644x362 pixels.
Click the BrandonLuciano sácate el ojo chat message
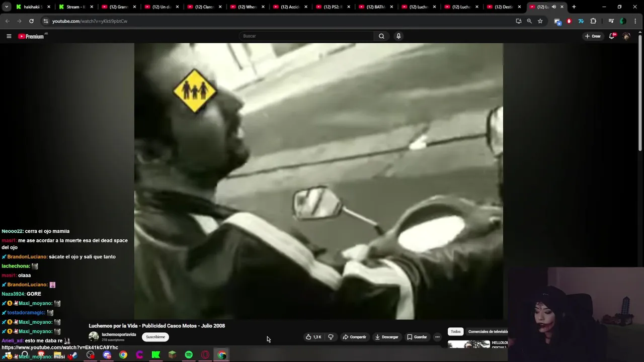point(59,257)
